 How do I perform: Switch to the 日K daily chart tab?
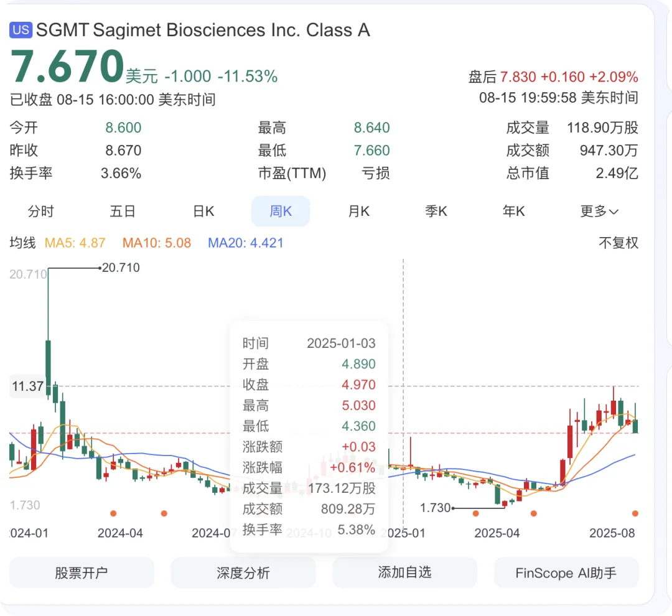tap(203, 212)
